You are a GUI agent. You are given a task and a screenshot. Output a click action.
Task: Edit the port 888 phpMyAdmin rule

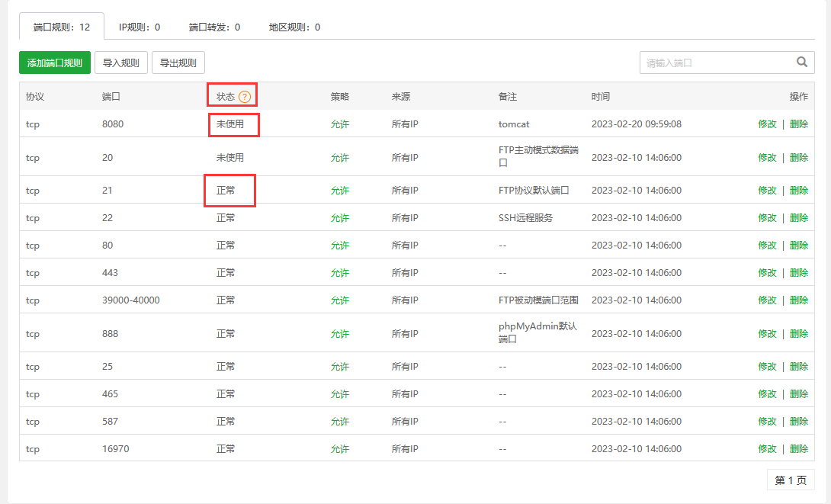point(767,334)
